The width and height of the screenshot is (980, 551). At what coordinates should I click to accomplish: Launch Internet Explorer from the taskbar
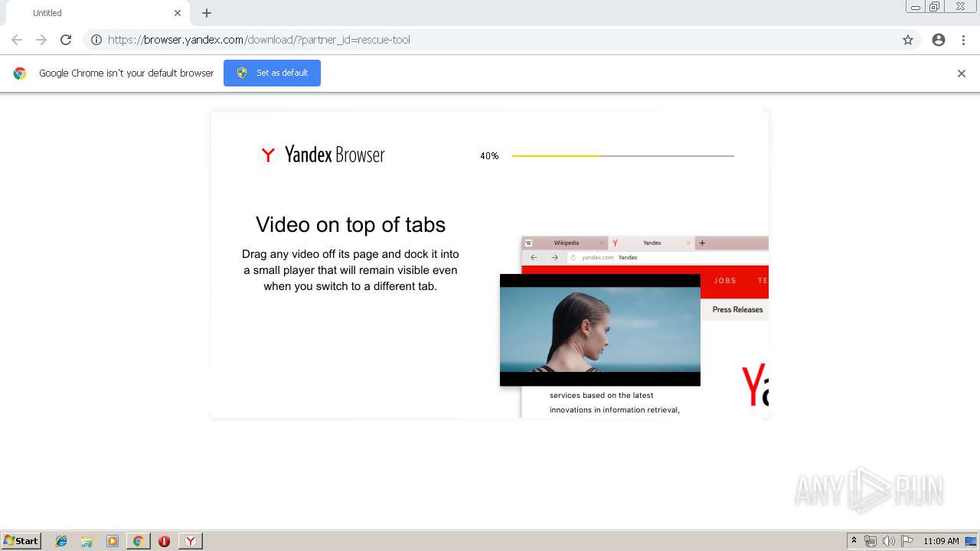click(x=61, y=541)
